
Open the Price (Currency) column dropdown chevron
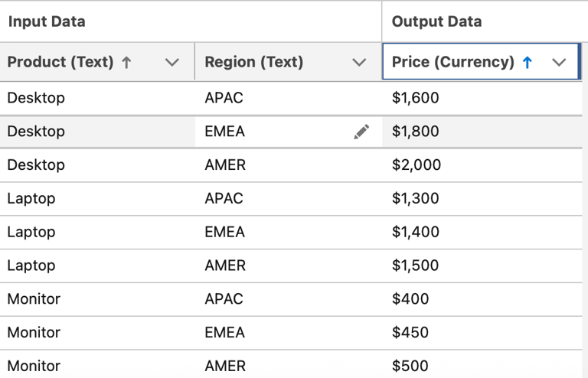(x=560, y=63)
